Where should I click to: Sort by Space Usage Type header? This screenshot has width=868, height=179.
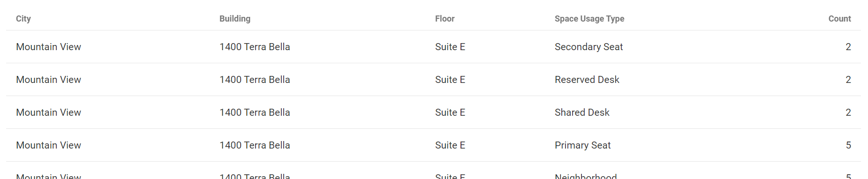589,19
